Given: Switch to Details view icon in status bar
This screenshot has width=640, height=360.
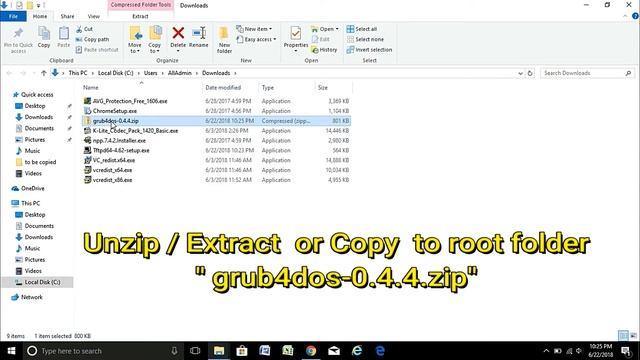Looking at the screenshot, I should pyautogui.click(x=623, y=336).
